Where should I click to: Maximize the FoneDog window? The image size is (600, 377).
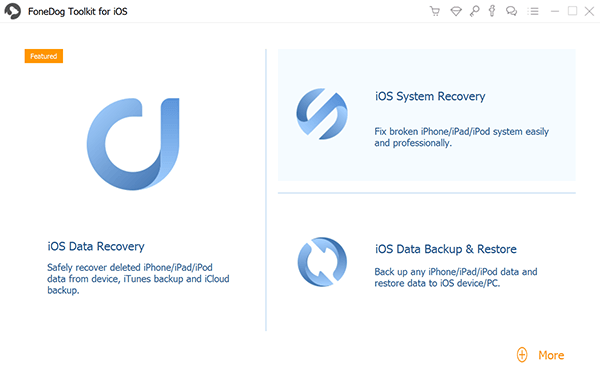[572, 11]
